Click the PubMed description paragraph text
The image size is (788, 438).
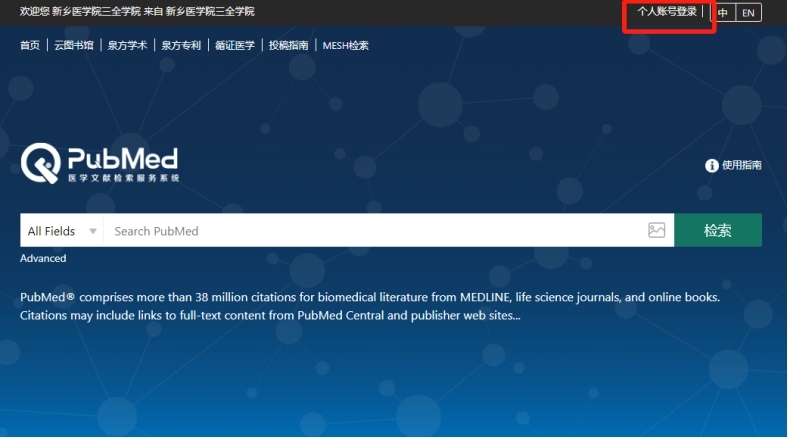pos(370,306)
